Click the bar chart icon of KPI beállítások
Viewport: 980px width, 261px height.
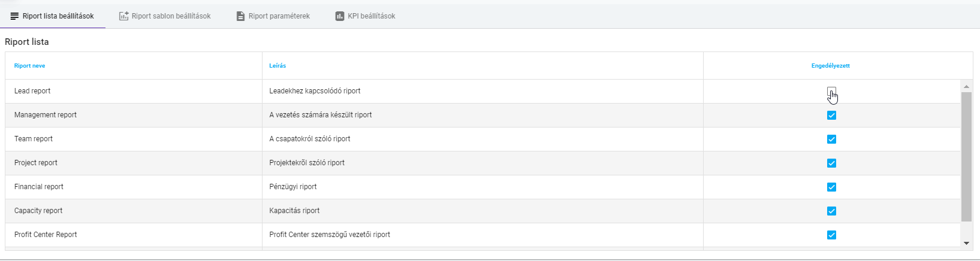pyautogui.click(x=340, y=16)
